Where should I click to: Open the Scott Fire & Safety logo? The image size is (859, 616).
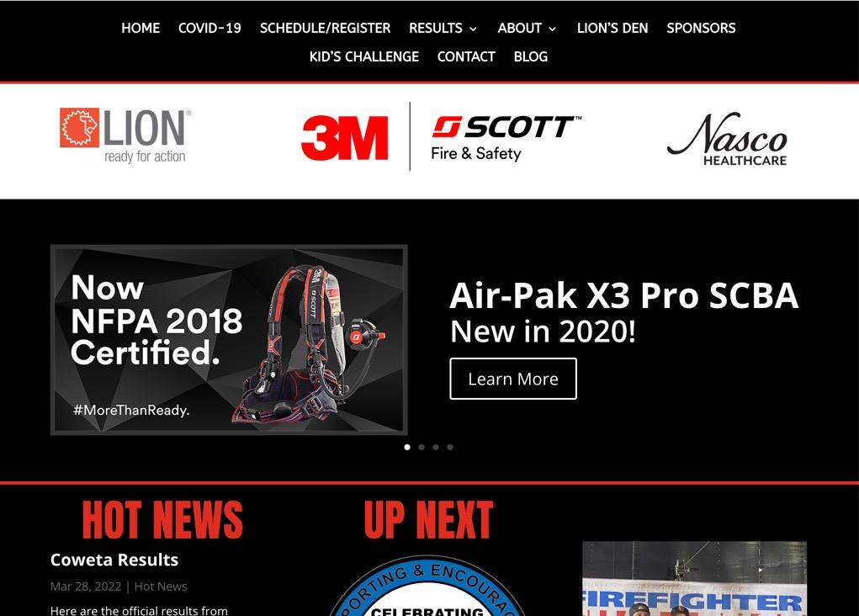506,138
